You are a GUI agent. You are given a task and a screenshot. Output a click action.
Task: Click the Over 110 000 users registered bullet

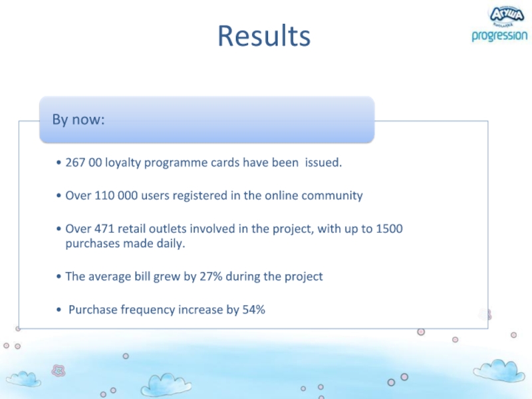pos(213,196)
